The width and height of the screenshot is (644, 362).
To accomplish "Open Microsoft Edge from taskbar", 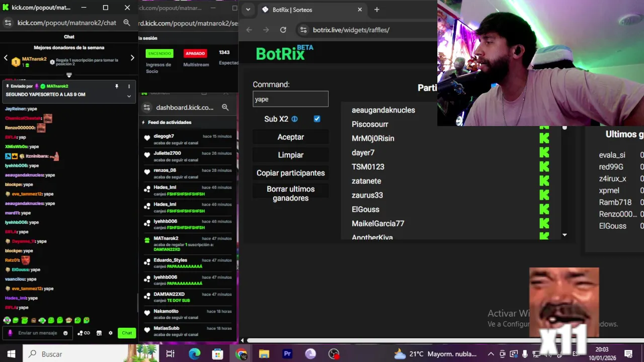I will 195,354.
